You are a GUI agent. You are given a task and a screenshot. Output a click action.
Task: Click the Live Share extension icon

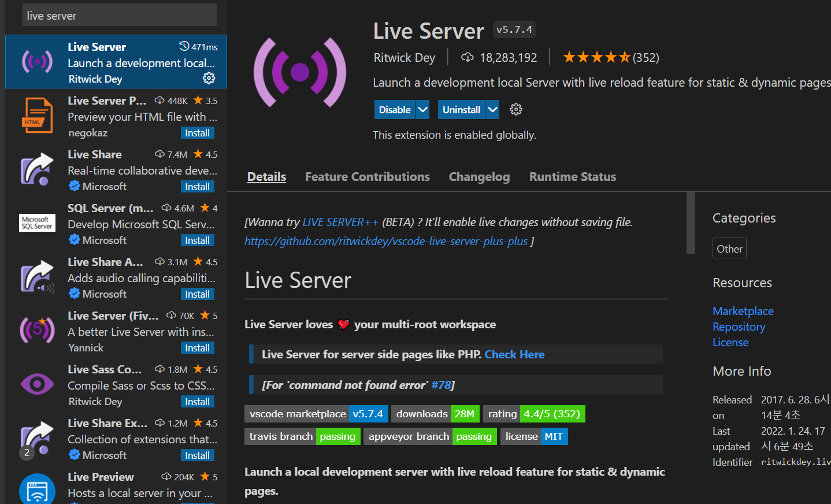click(x=36, y=169)
